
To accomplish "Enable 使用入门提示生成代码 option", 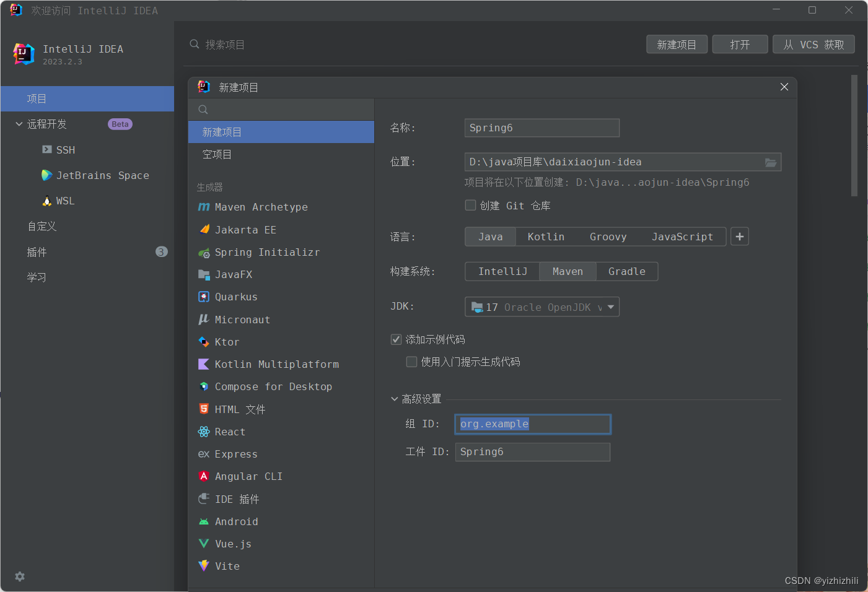I will [x=411, y=362].
